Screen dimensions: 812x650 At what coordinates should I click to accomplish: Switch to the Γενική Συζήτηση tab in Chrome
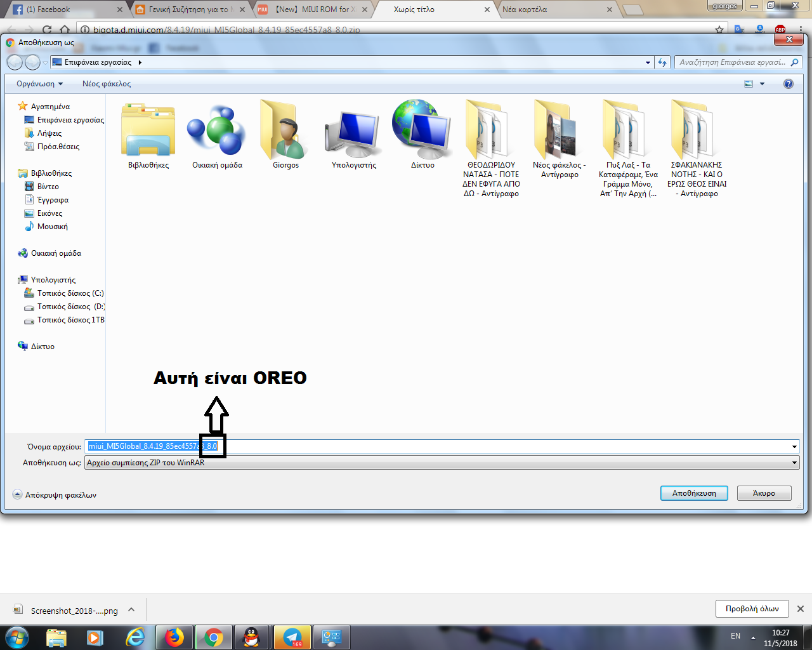(190, 10)
